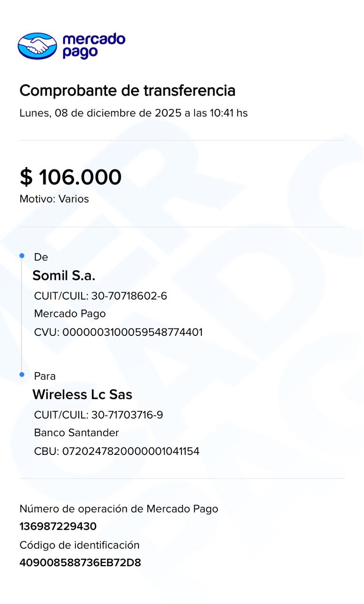Click the recipient CUIT/CUIL 30-71703716-9
364x604 pixels.
[x=99, y=415]
